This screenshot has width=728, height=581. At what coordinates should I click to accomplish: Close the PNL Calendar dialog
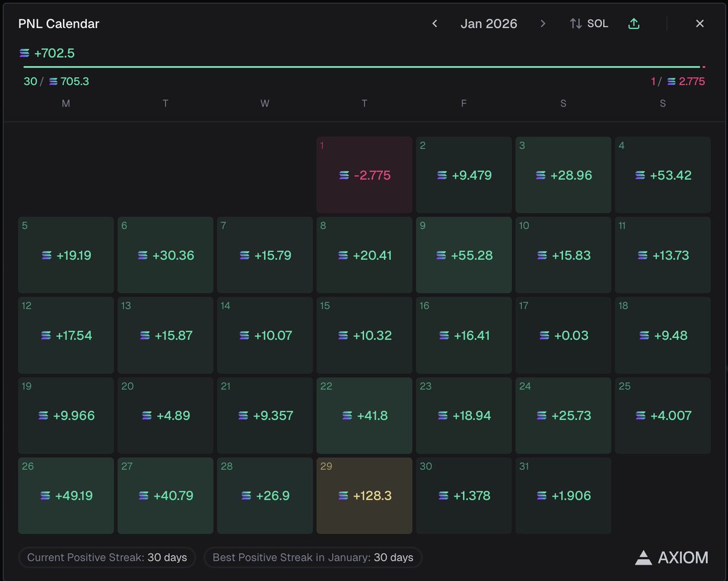pos(699,24)
